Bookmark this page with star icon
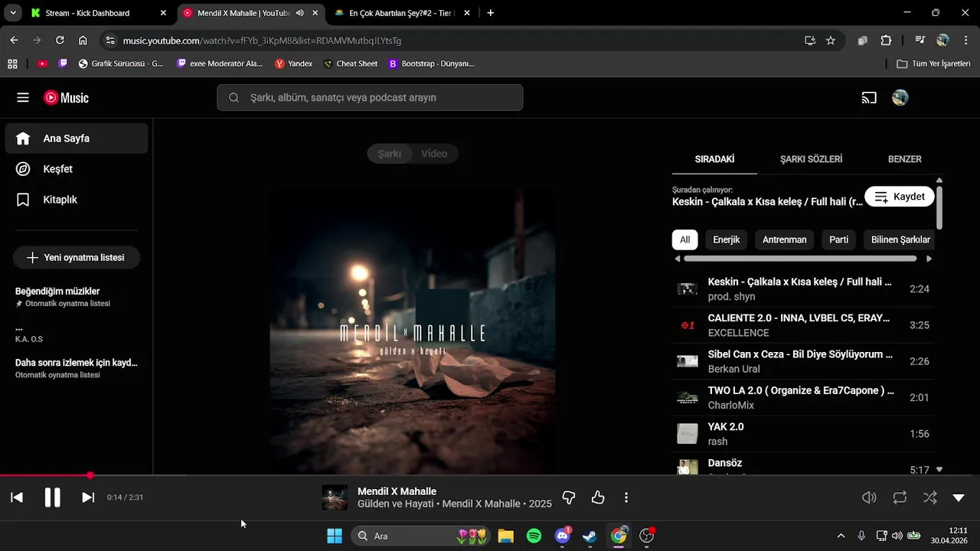 point(831,41)
